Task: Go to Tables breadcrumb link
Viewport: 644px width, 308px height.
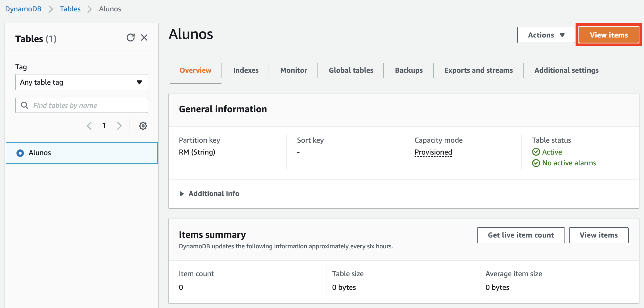Action: (x=70, y=9)
